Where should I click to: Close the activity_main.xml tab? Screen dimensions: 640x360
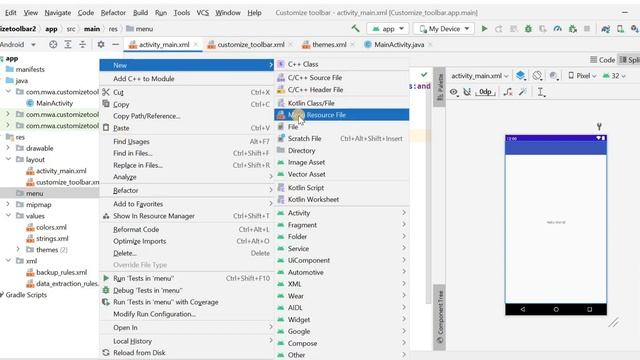click(196, 44)
